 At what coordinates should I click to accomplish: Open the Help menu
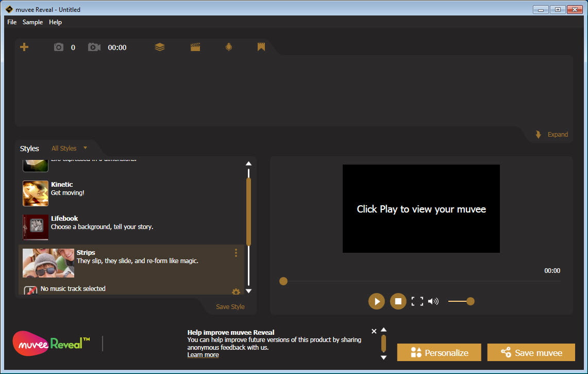[x=55, y=22]
